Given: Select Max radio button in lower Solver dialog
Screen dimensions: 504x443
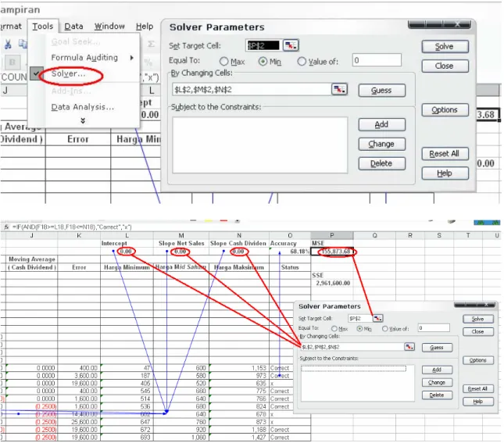Looking at the screenshot, I should pos(334,329).
